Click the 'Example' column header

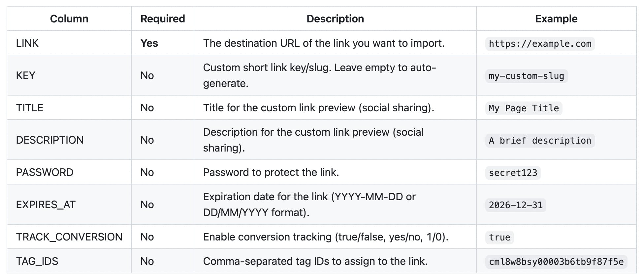[556, 19]
